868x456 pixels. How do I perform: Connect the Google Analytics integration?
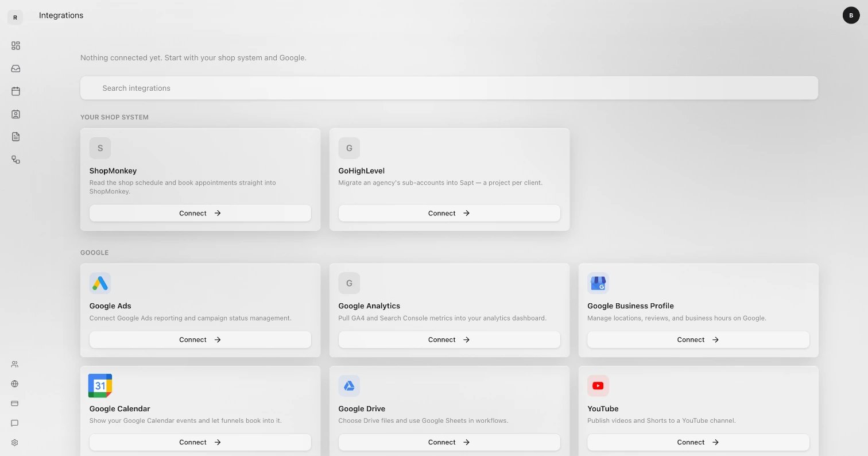coord(449,339)
